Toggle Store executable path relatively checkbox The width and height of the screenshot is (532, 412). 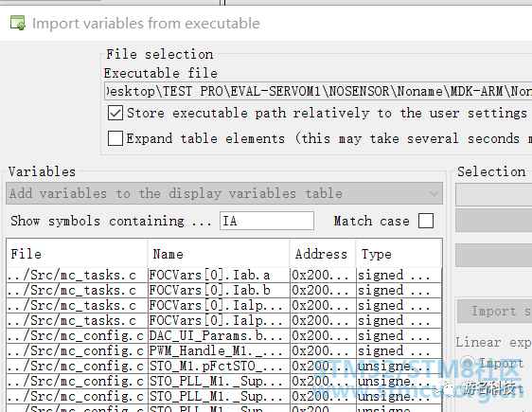pyautogui.click(x=115, y=113)
